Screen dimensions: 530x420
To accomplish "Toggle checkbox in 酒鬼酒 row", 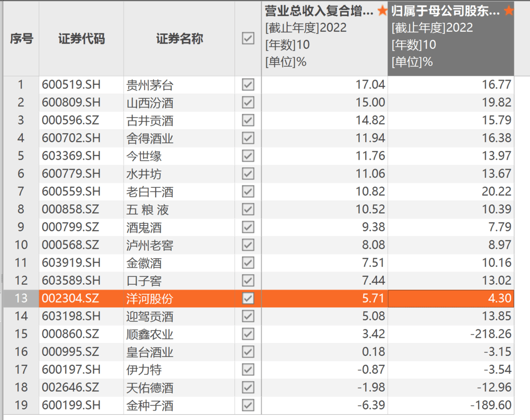I will point(248,227).
